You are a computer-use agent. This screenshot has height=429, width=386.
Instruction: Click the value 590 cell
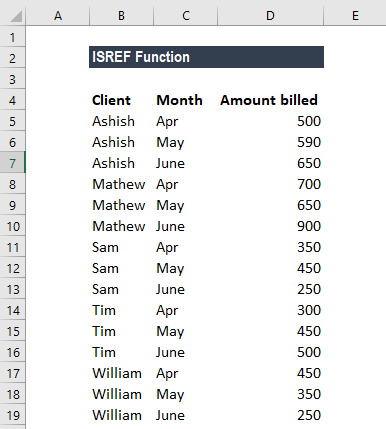[270, 142]
